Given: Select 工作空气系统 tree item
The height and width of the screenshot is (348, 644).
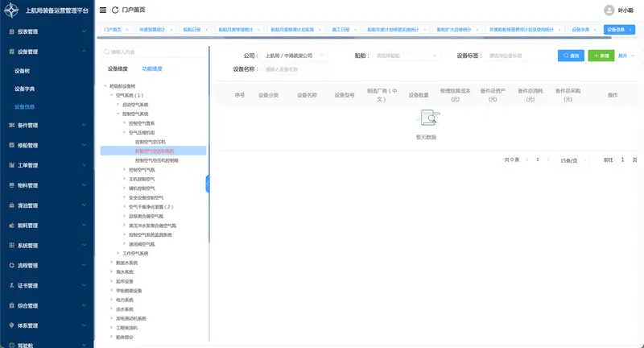Looking at the screenshot, I should [x=135, y=254].
